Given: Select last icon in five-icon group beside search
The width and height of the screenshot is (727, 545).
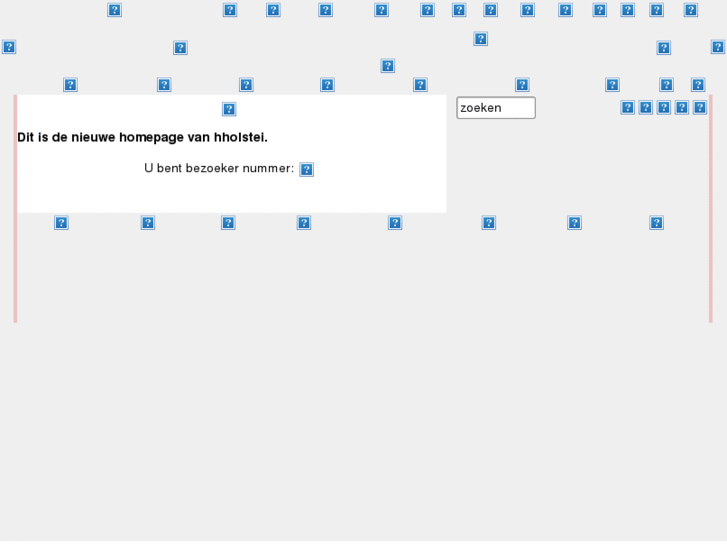Looking at the screenshot, I should (700, 108).
